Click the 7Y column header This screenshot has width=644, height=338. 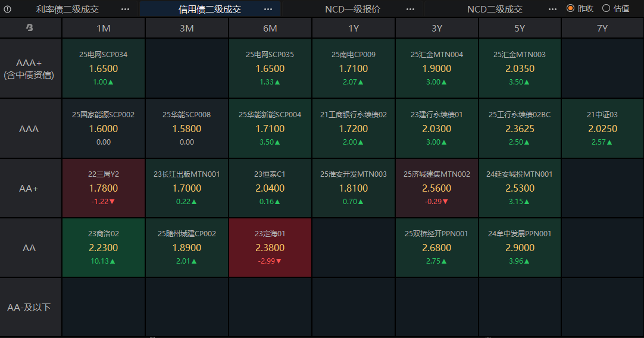(602, 28)
